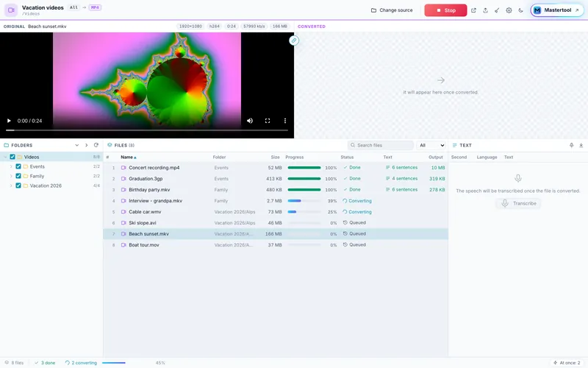This screenshot has height=368, width=588.
Task: Click the Change source button
Action: [392, 10]
